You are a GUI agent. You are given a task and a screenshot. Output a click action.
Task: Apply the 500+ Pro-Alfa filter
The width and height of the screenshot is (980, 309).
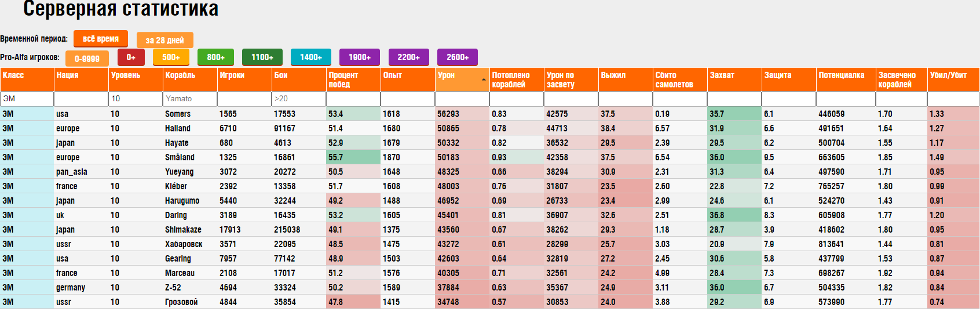tap(171, 57)
